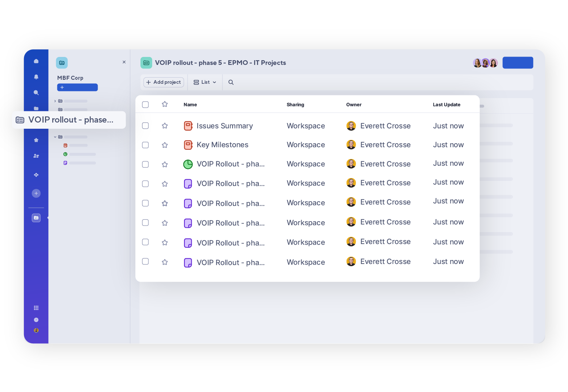Click the help icon at the sidebar bottom

click(36, 320)
